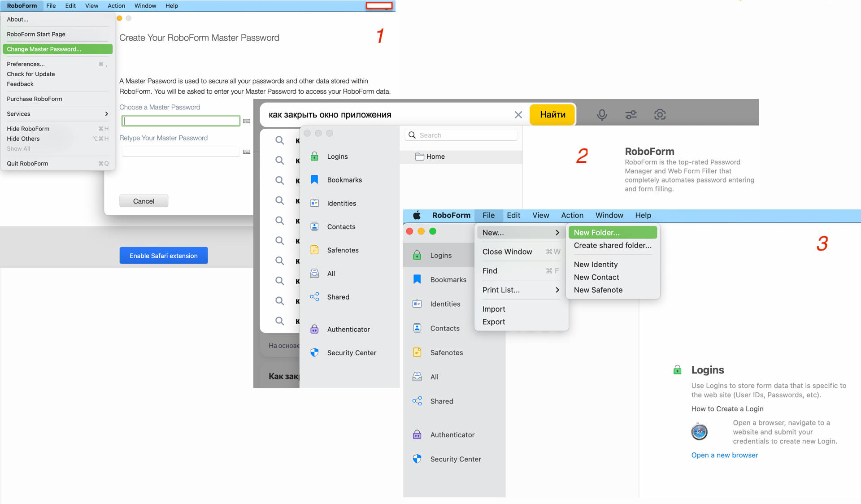
Task: Click the Identities icon in window 3 sidebar
Action: coord(417,304)
